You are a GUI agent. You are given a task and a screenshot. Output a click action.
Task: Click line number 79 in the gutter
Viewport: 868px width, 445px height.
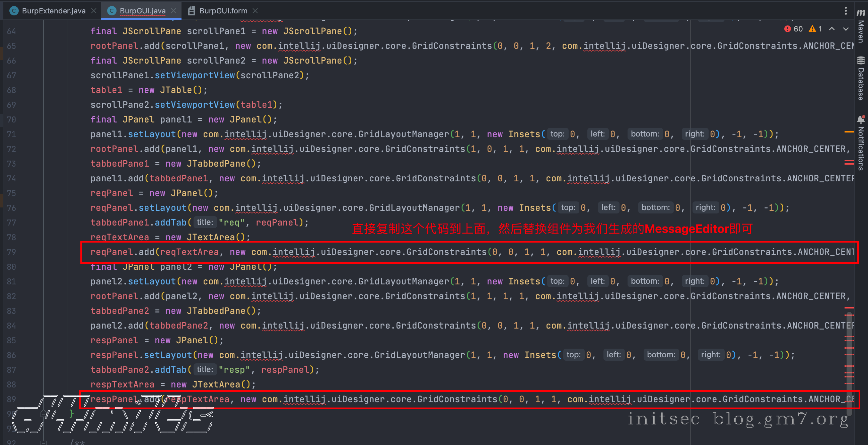(x=11, y=252)
